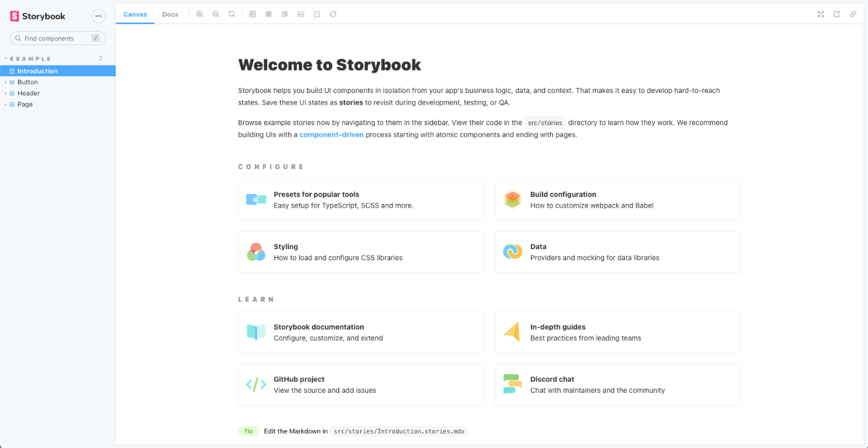Toggle the measure ruler toolbar icon
Image resolution: width=868 pixels, height=448 pixels.
[301, 14]
